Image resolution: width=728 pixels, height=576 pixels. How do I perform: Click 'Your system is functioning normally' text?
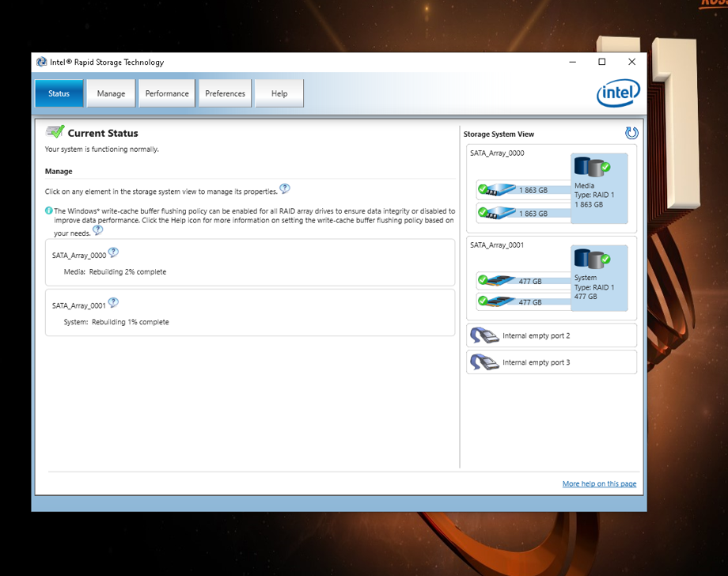pyautogui.click(x=101, y=150)
